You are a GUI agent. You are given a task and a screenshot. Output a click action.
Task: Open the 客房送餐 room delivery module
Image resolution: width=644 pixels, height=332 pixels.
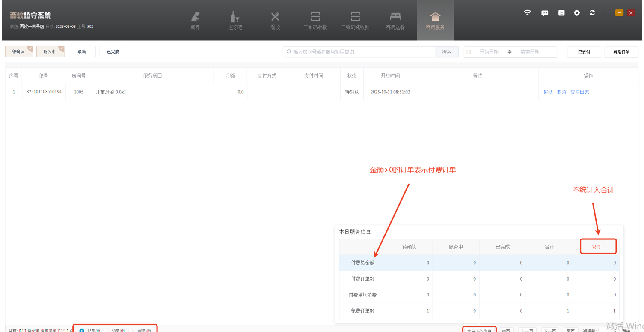point(395,21)
